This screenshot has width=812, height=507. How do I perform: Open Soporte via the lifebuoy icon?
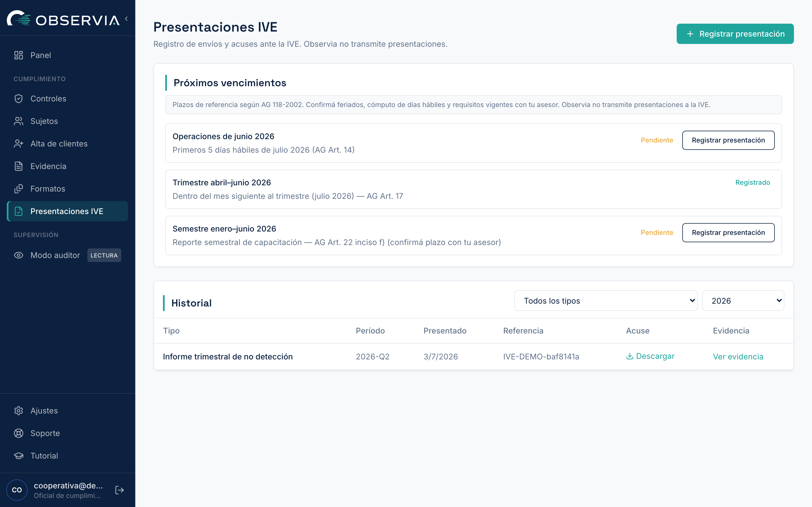point(18,433)
